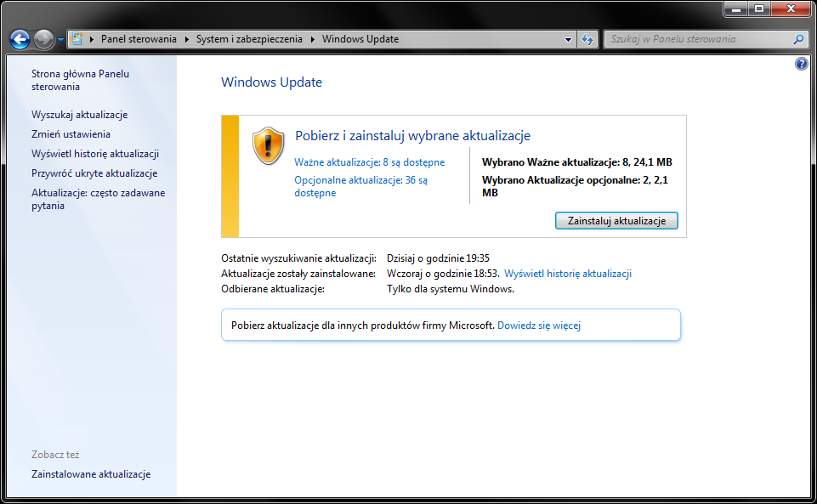Click the Dowiedz się więcej link
This screenshot has height=504, width=817.
click(x=539, y=326)
